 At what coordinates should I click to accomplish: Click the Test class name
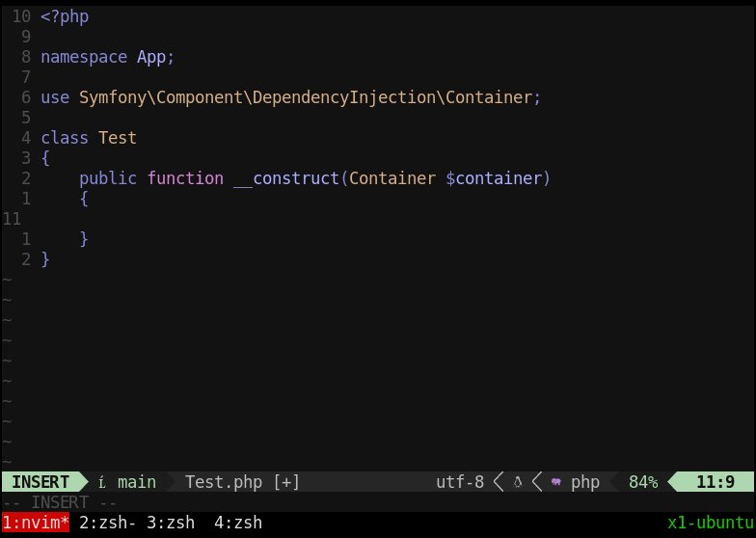coord(118,138)
